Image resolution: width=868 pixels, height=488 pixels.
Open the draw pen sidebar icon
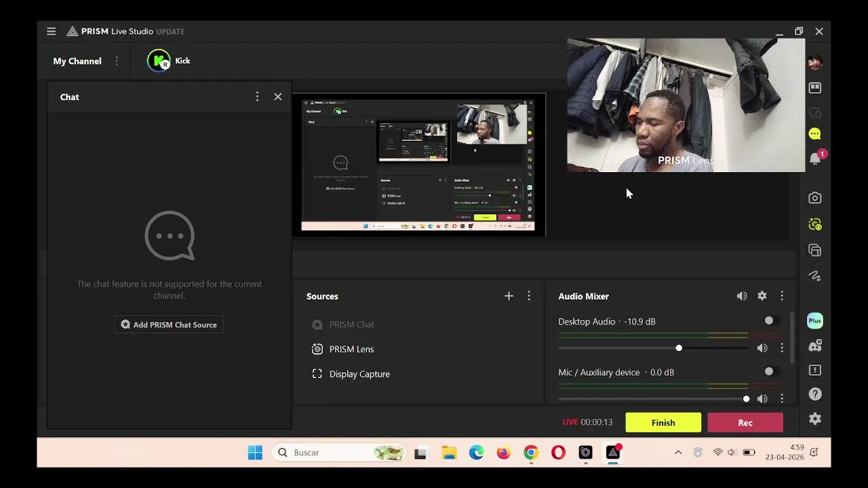tap(815, 276)
